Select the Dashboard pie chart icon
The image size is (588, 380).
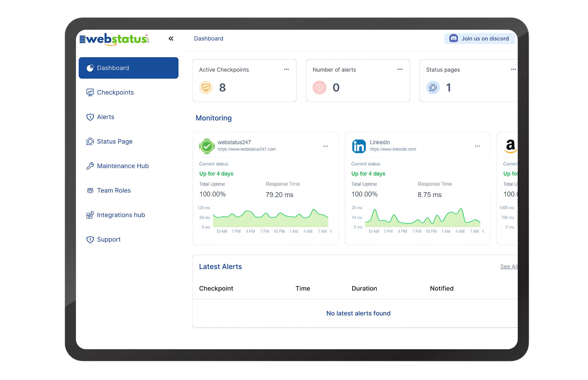(x=90, y=68)
